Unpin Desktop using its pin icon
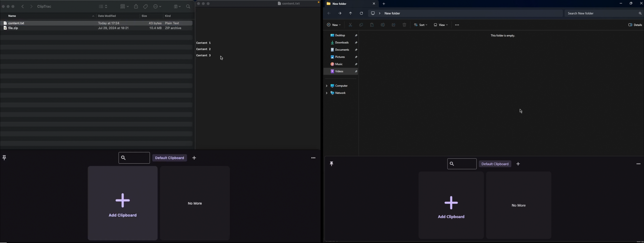 click(x=356, y=36)
